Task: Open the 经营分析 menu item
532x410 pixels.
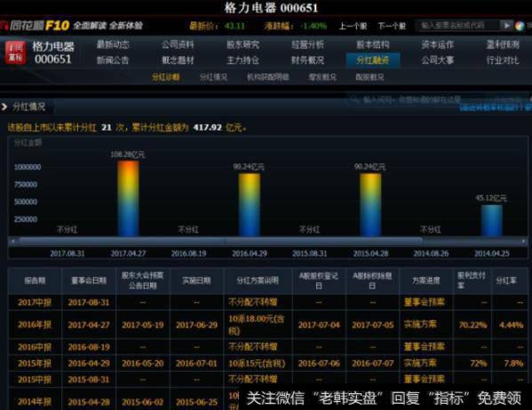Action: (x=307, y=44)
